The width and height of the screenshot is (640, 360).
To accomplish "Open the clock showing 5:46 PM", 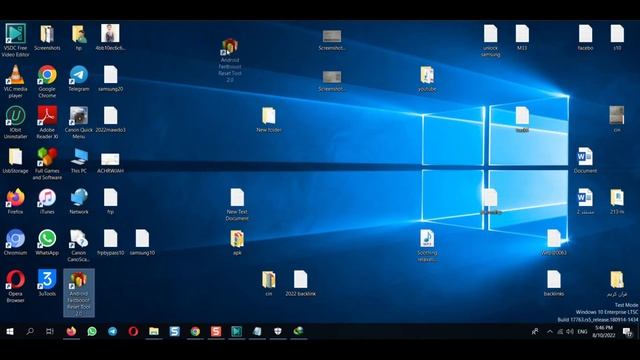I will click(604, 331).
